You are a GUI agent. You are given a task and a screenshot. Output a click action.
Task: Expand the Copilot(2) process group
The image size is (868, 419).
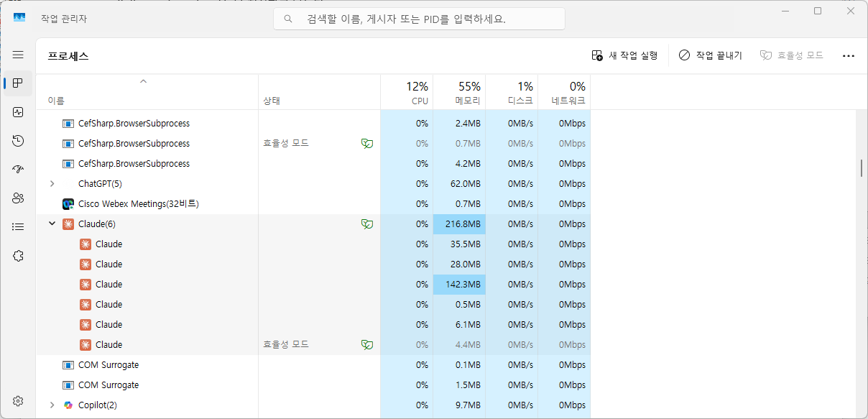coord(52,405)
